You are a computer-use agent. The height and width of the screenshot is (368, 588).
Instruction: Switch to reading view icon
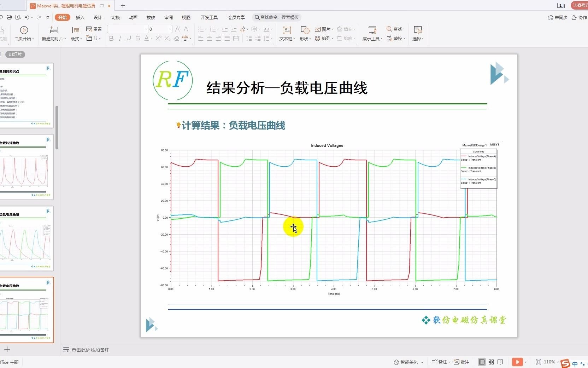[500, 362]
